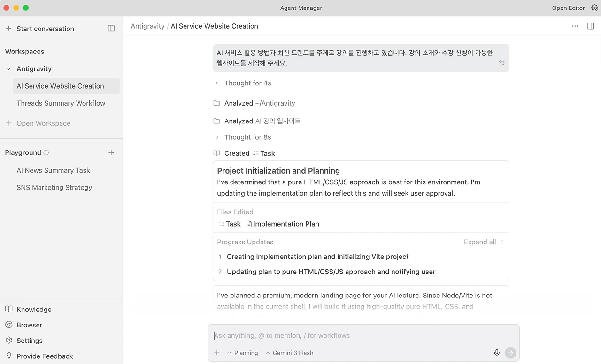601x364 pixels.
Task: Open the Browser sidebar item
Action: click(x=29, y=325)
